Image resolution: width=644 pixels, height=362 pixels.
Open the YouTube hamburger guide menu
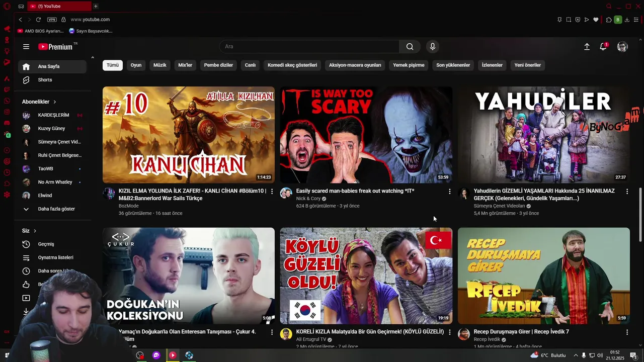(x=26, y=47)
